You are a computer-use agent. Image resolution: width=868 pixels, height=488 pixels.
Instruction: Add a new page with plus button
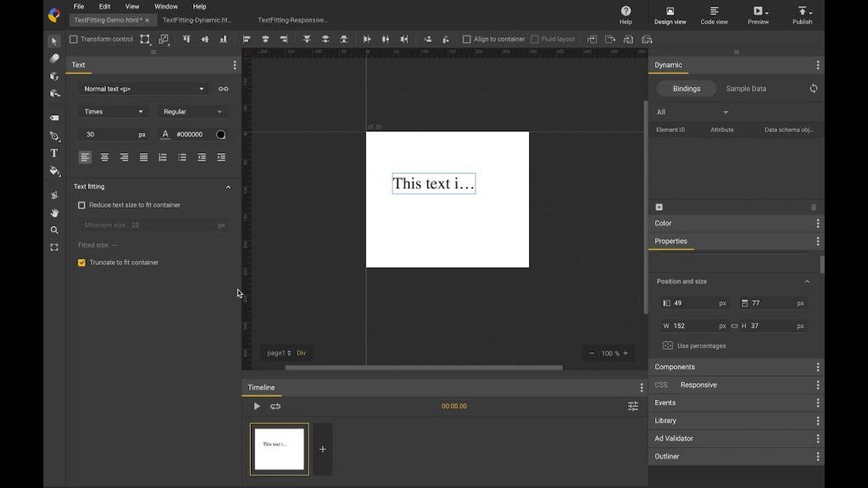point(323,449)
